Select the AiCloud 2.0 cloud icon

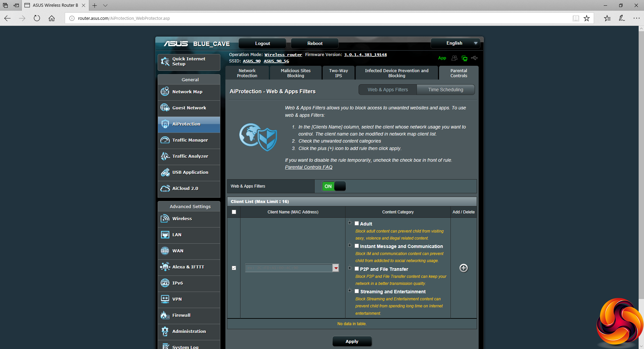click(165, 188)
